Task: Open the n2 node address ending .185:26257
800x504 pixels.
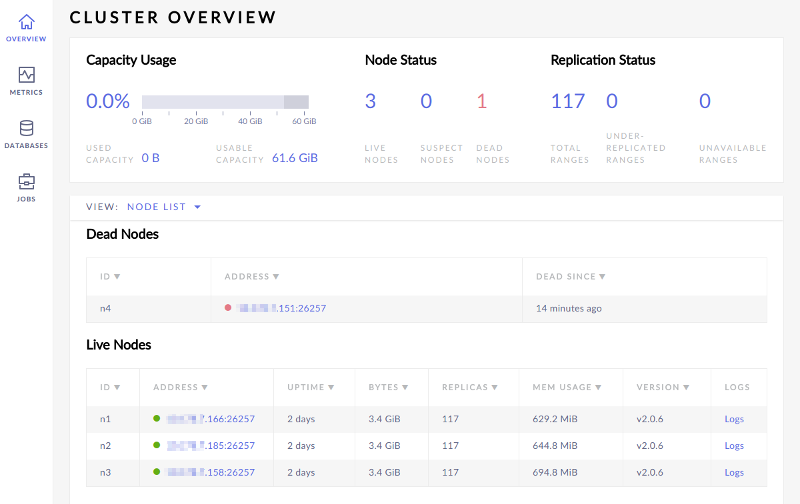Action: 211,446
